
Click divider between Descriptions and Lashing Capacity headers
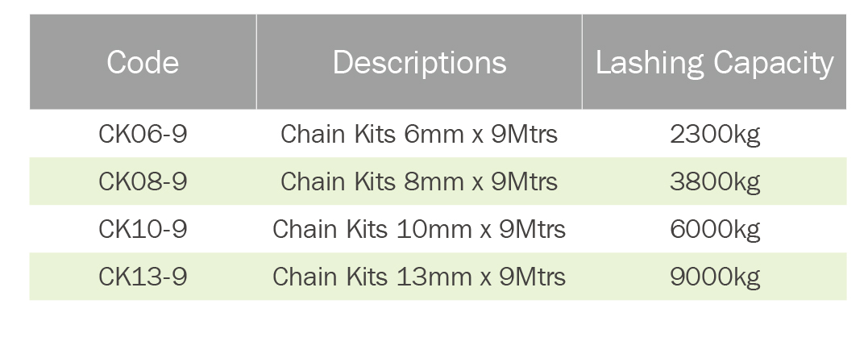pos(582,62)
